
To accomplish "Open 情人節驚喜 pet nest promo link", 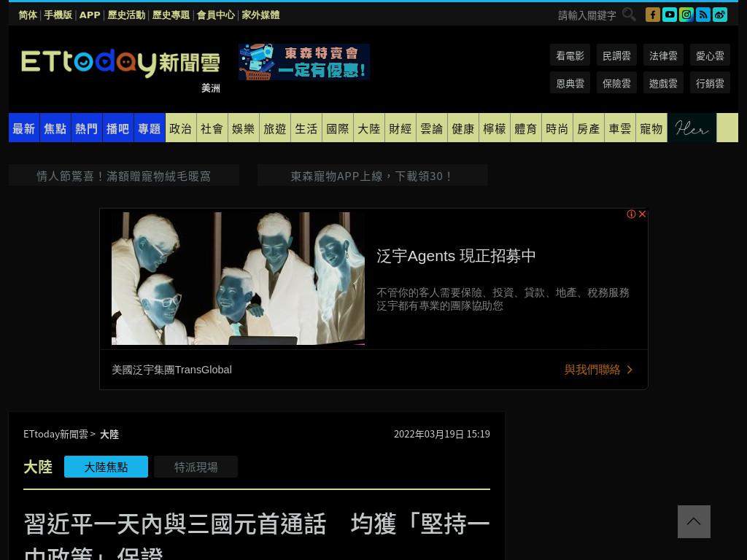I will tap(124, 176).
